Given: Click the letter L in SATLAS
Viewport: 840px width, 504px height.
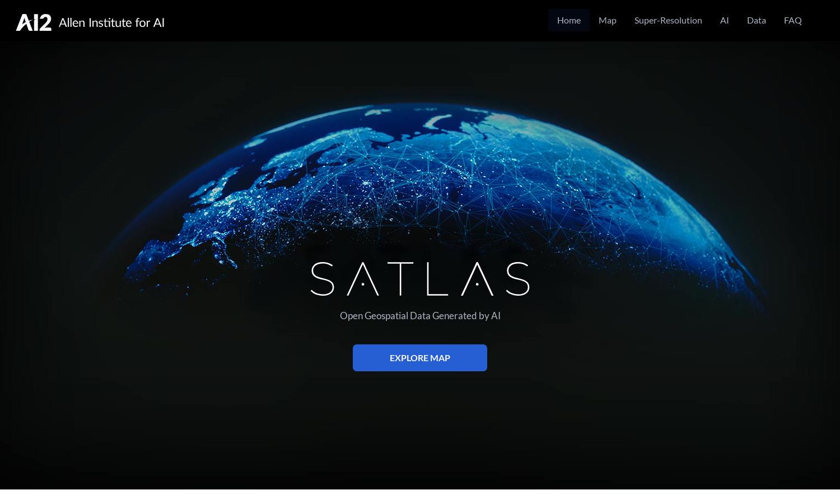Looking at the screenshot, I should coord(437,278).
